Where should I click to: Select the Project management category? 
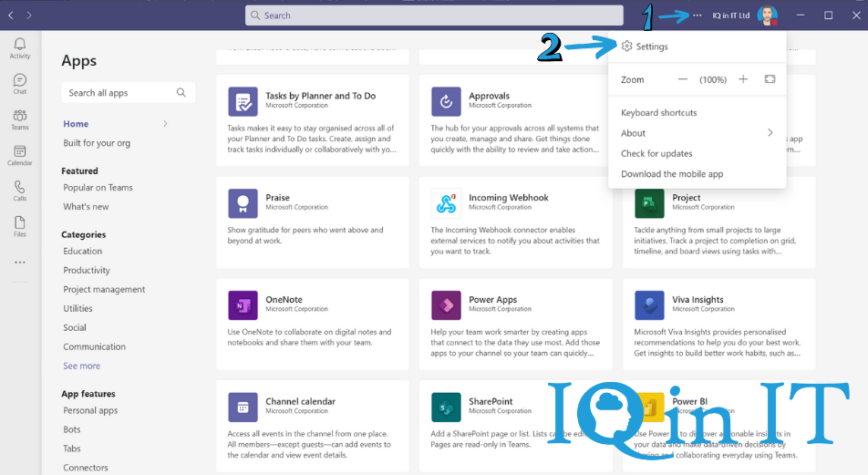tap(104, 289)
